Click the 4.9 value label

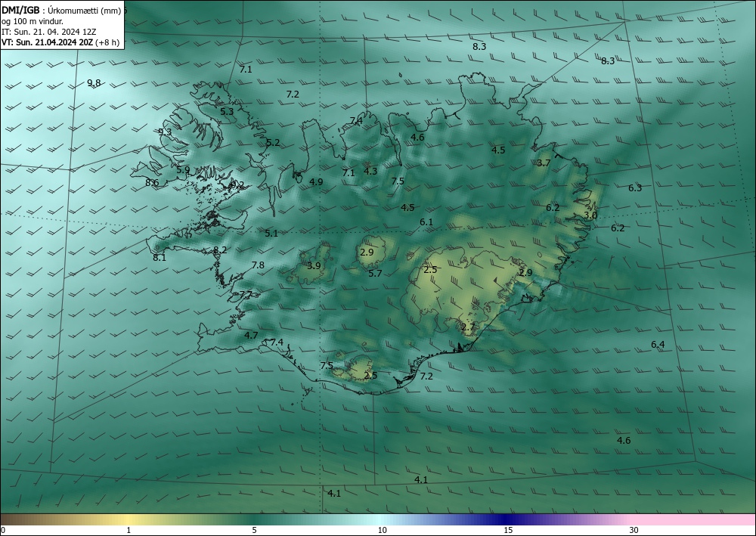[x=316, y=181]
